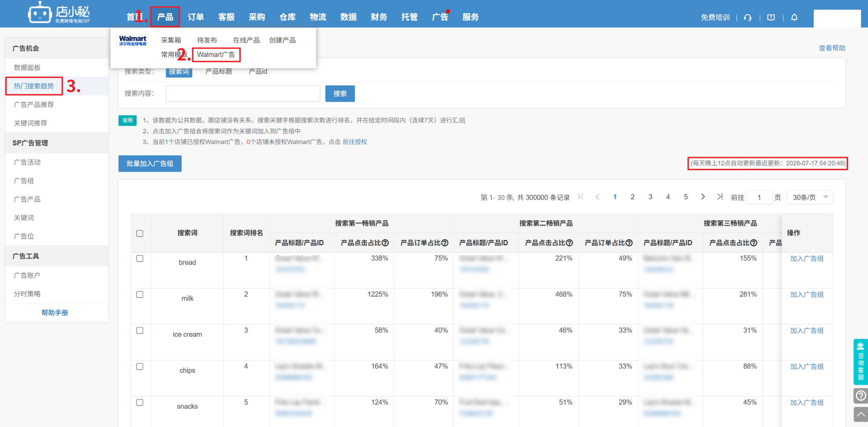868x427 pixels.
Task: Go to page 2 of results
Action: [632, 197]
